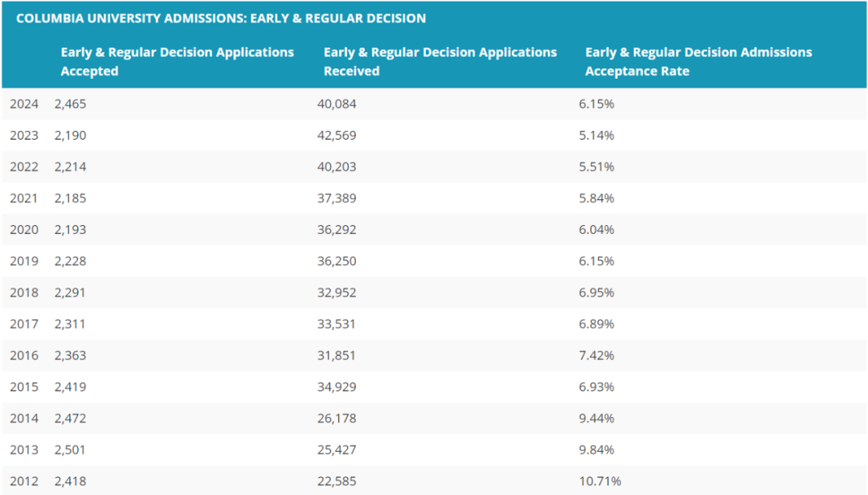Viewport: 868px width, 495px height.
Task: Select the 2,501 accepted value for 2013
Action: click(x=70, y=449)
